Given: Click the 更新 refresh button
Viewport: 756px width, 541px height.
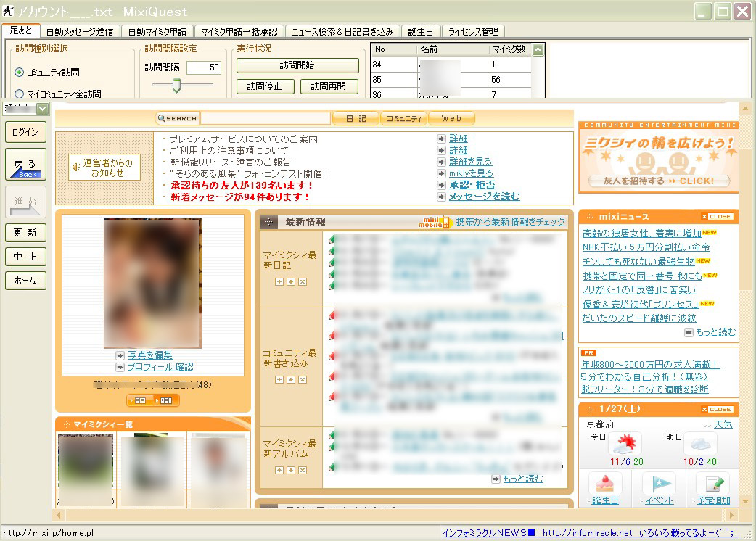Looking at the screenshot, I should [x=25, y=233].
